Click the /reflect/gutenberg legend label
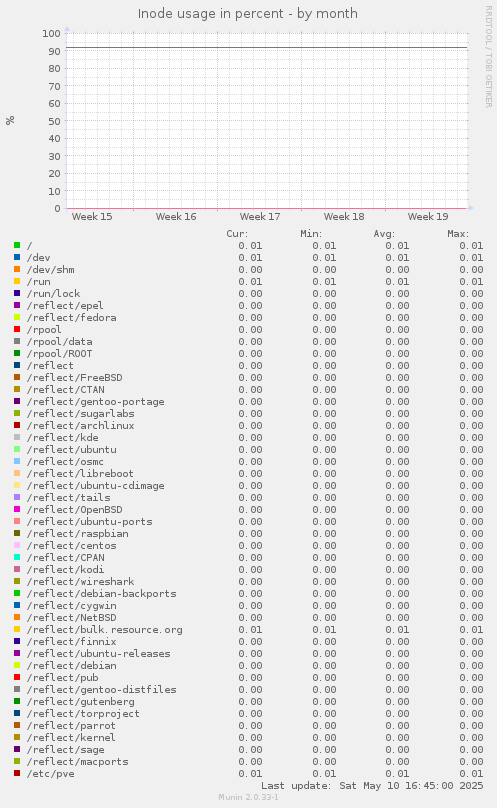497x808 pixels. (80, 701)
